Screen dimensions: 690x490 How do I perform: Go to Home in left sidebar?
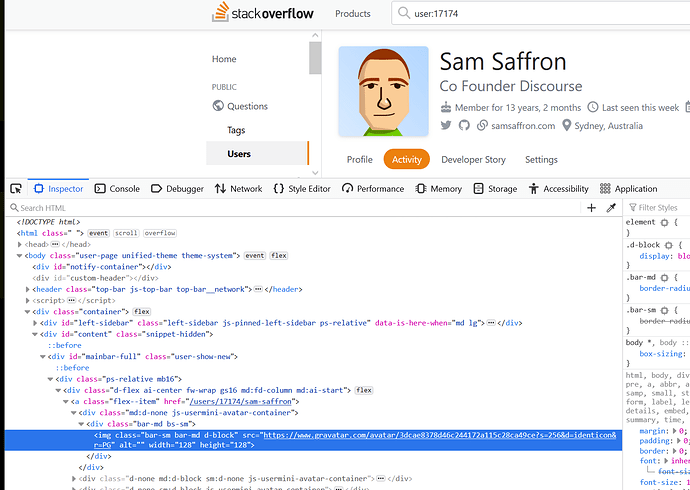[x=224, y=59]
